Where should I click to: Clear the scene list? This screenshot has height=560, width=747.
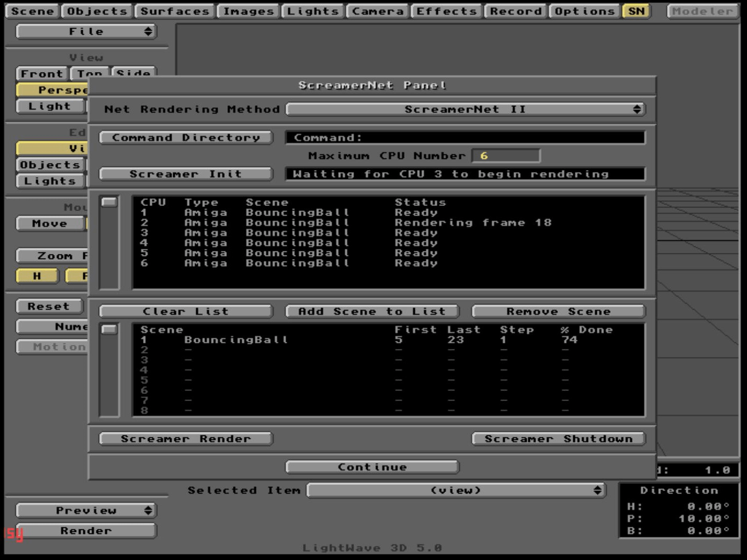(186, 311)
